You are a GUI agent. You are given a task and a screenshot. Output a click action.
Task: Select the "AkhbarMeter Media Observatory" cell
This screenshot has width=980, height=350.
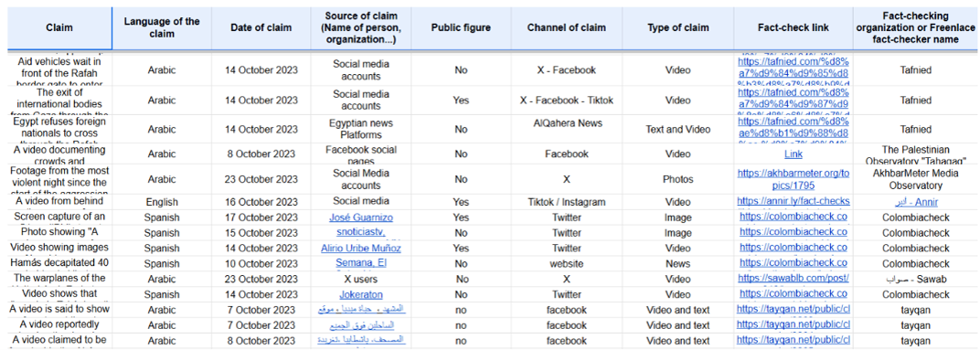click(916, 179)
